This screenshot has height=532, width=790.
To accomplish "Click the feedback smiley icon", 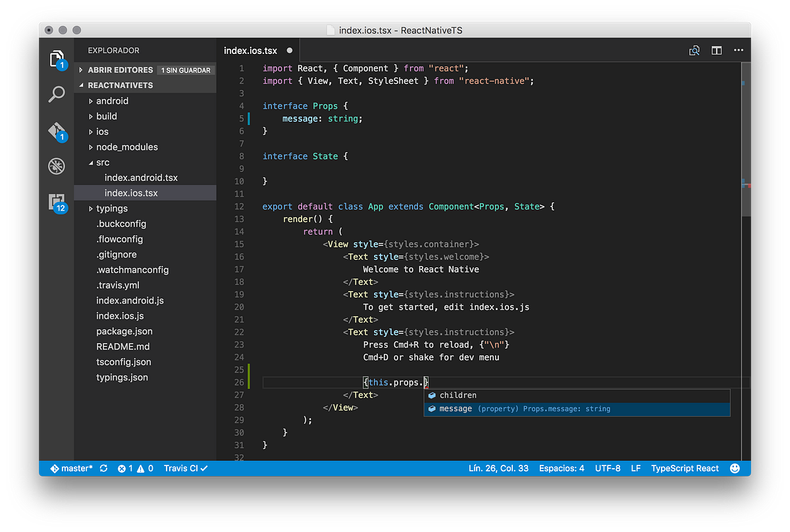I will [735, 468].
